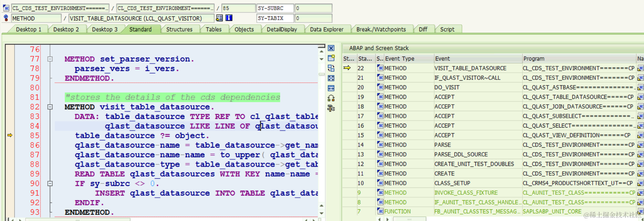Click the Swap tools icon
644x221 pixels.
331,98
